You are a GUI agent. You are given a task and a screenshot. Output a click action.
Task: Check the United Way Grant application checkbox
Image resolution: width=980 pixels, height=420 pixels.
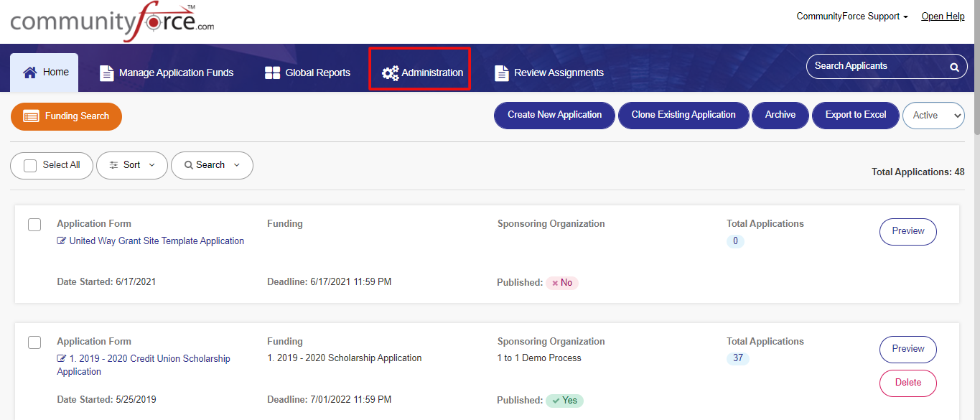34,225
